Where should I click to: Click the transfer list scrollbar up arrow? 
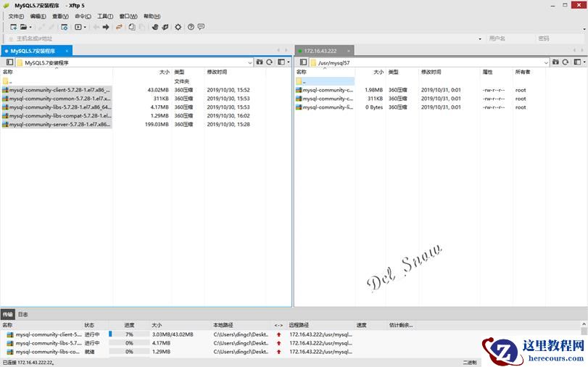click(x=584, y=324)
